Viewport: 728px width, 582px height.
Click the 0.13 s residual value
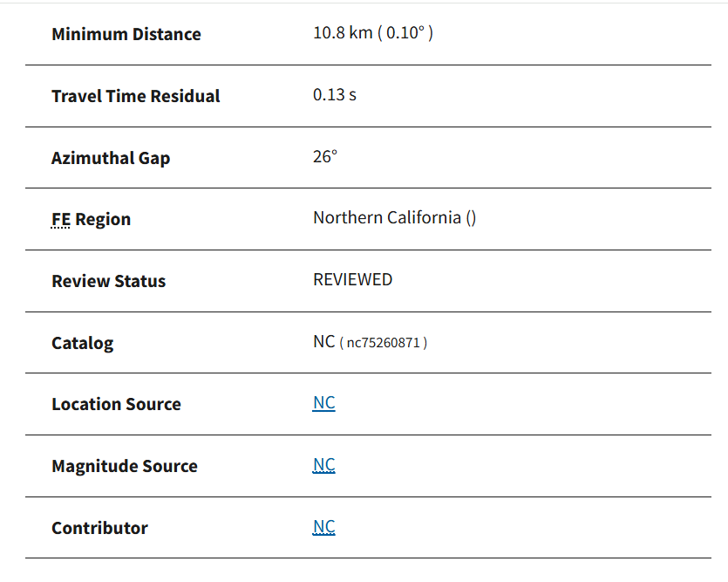[x=334, y=95]
